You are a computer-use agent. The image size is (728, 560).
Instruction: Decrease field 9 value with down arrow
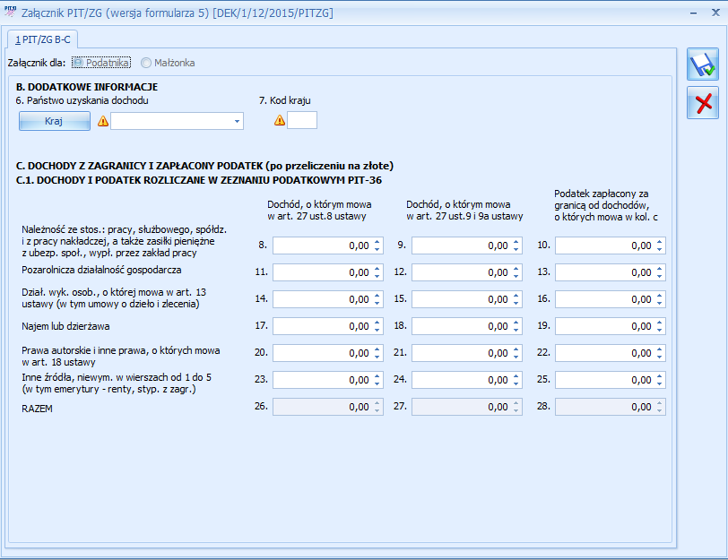coord(516,250)
